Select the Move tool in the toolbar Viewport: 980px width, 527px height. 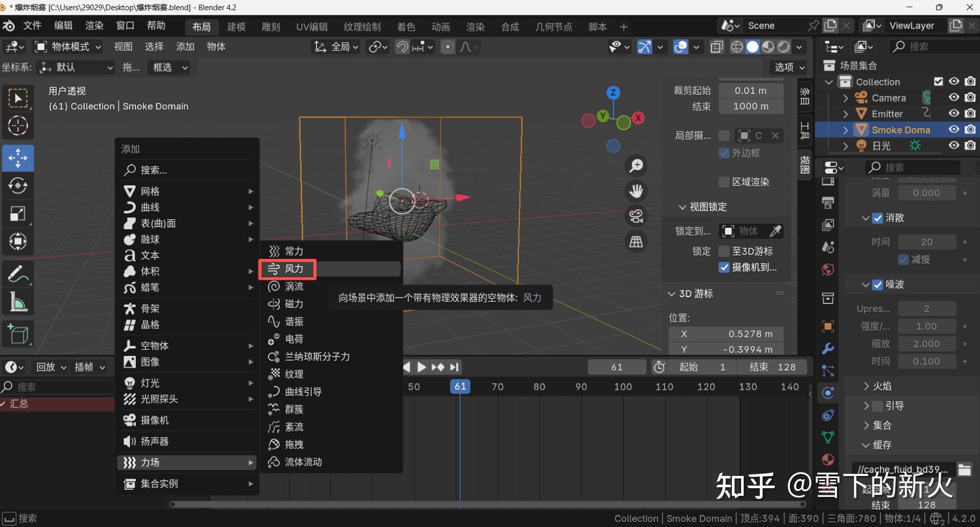point(18,158)
